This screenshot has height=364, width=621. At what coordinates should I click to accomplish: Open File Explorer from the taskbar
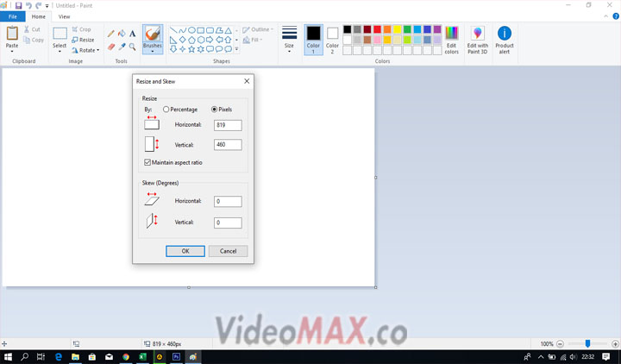[75, 357]
